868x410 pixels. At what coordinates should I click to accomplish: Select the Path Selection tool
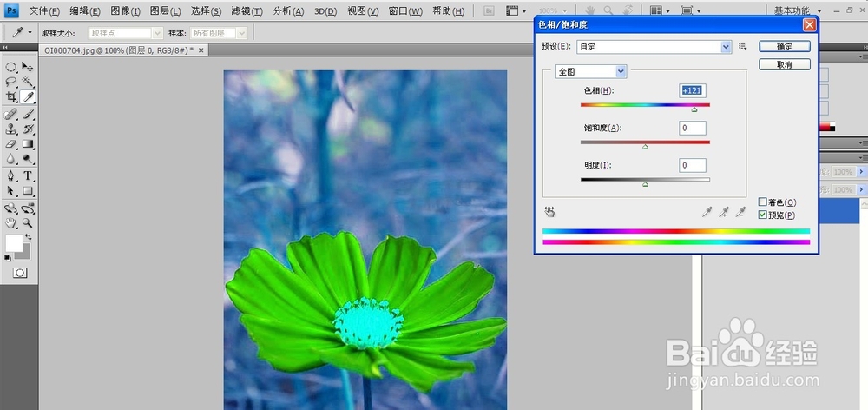click(x=11, y=191)
